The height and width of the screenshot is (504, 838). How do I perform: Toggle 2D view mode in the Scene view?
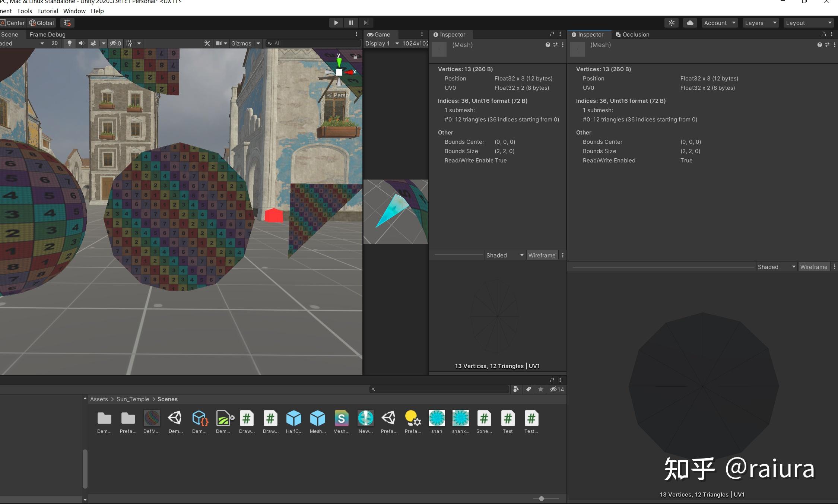[x=55, y=43]
